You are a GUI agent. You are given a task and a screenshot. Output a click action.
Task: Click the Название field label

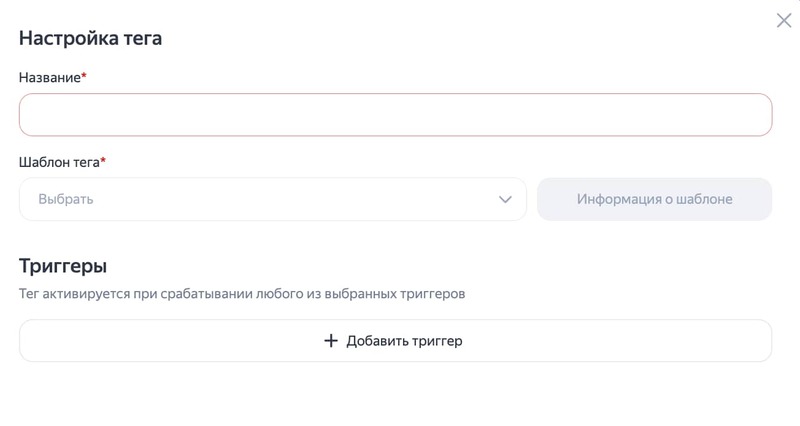click(49, 77)
